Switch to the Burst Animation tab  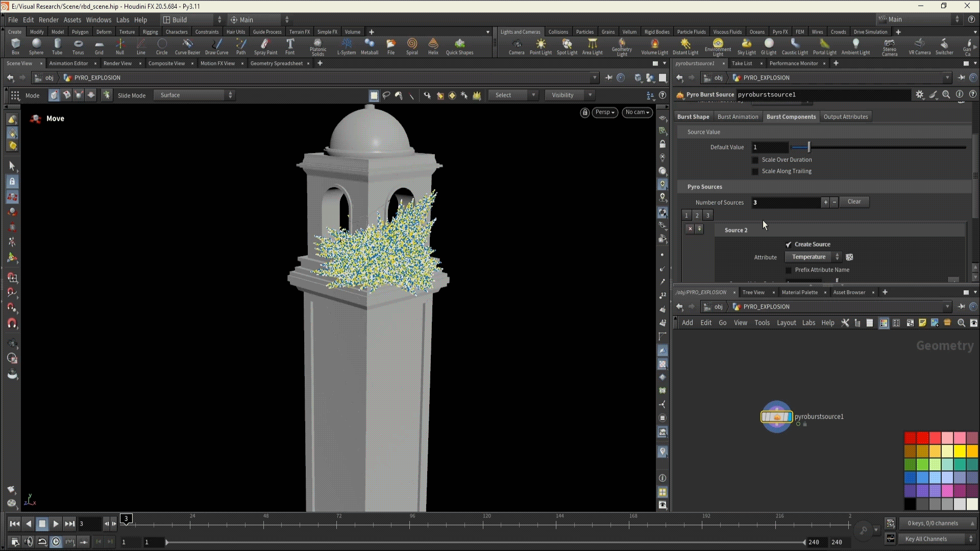(x=738, y=117)
